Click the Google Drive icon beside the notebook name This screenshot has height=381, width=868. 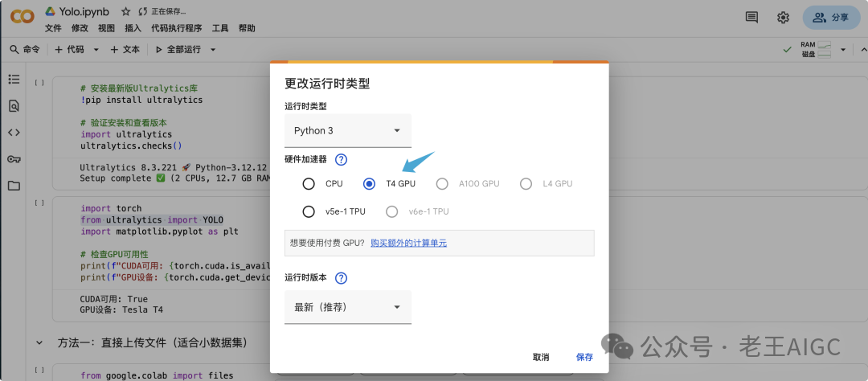click(51, 11)
